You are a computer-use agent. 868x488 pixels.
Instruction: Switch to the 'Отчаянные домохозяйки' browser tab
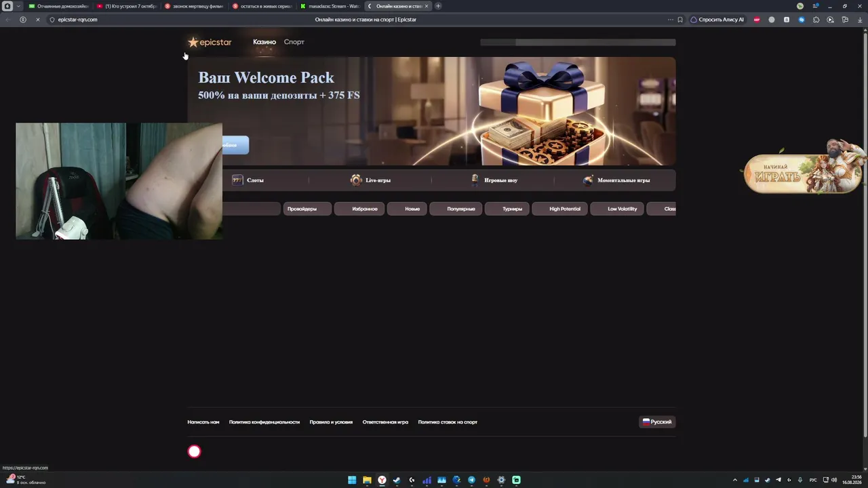pyautogui.click(x=58, y=6)
